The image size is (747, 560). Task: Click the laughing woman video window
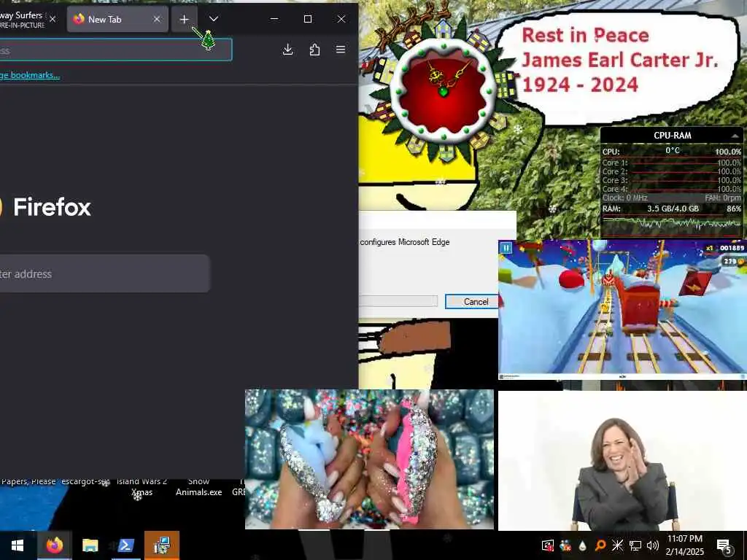[x=622, y=461]
